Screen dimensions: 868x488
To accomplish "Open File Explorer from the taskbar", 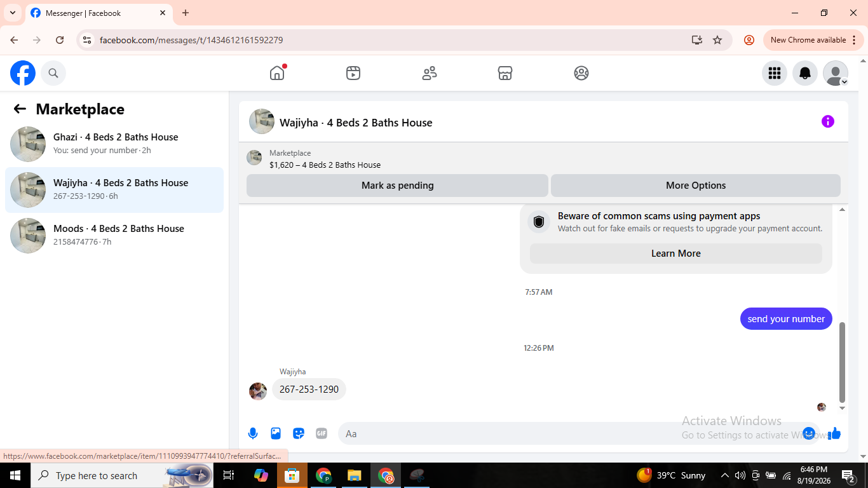I will (355, 475).
